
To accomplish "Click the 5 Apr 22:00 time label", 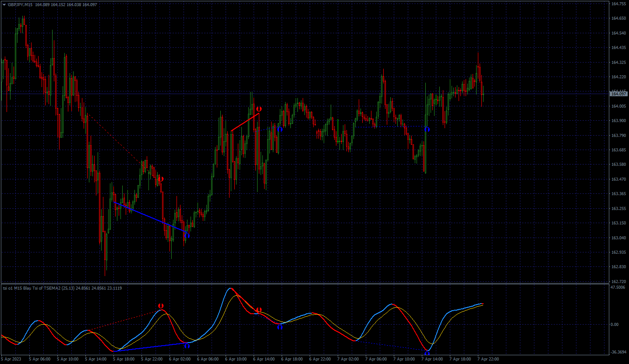I will (152, 359).
